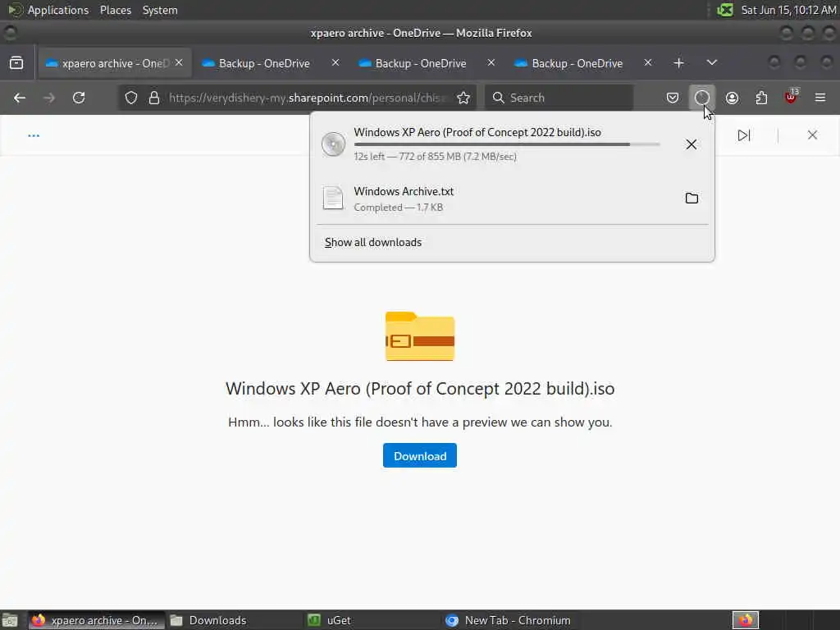
Task: Close the first Backup - OneDrive tab
Action: [336, 62]
